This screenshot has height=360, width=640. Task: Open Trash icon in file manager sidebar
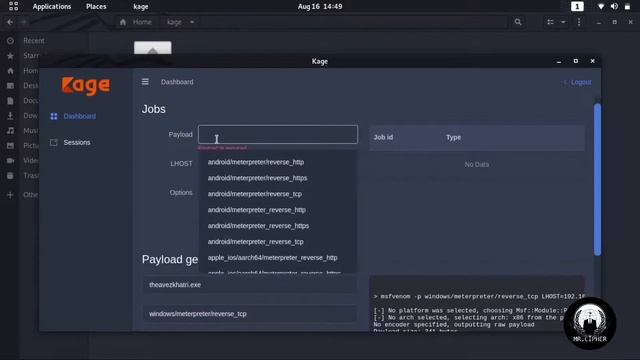pyautogui.click(x=10, y=176)
